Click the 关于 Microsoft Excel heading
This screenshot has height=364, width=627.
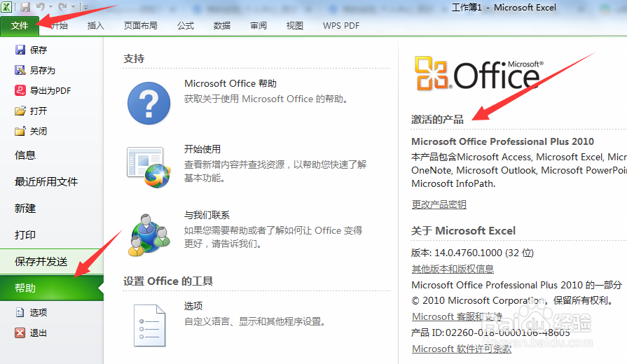464,230
